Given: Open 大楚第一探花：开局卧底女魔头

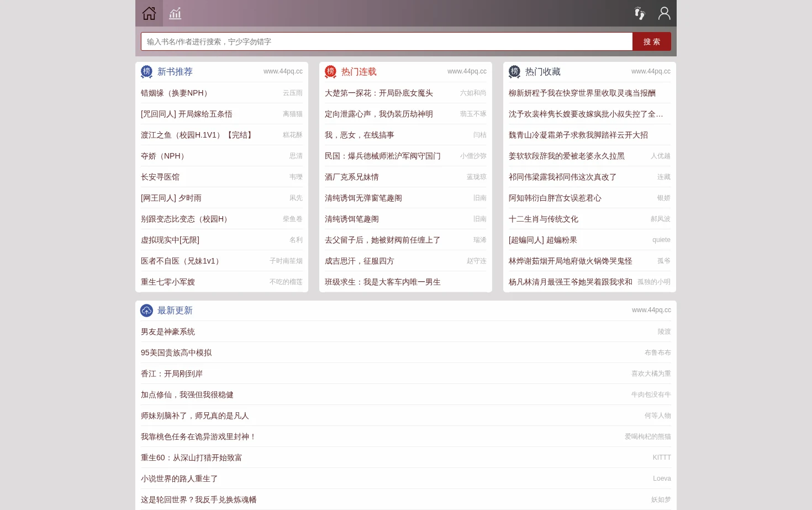Looking at the screenshot, I should coord(379,93).
